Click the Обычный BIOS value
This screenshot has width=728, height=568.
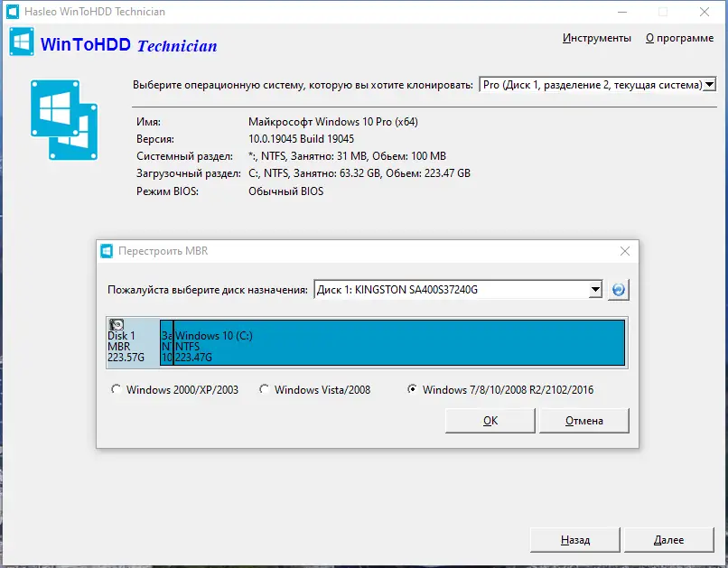(x=286, y=191)
